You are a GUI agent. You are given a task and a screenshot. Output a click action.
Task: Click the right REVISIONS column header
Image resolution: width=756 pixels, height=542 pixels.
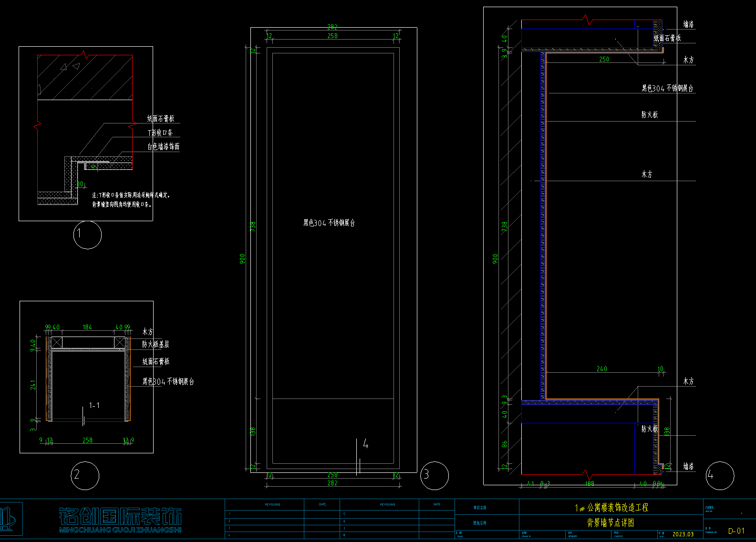coord(388,504)
